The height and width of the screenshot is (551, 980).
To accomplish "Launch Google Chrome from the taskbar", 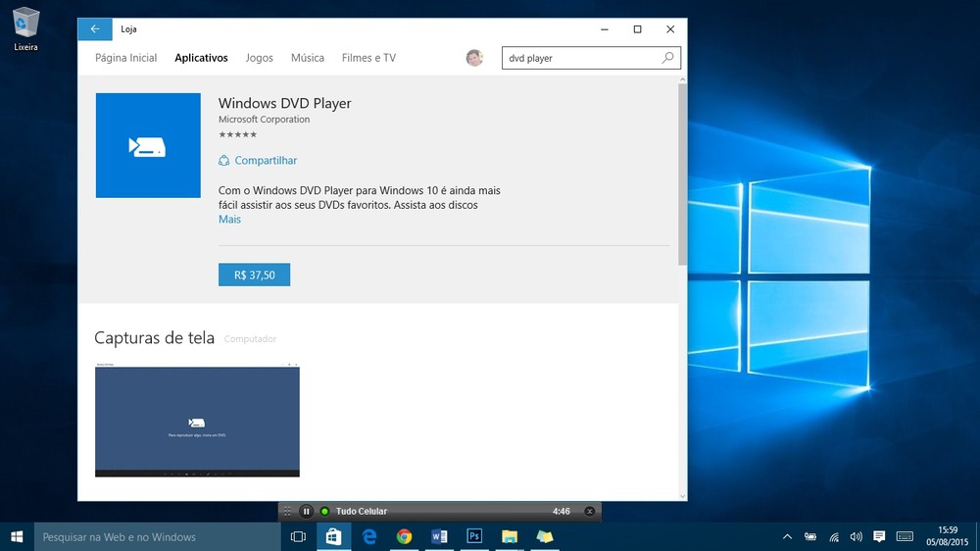I will click(404, 536).
